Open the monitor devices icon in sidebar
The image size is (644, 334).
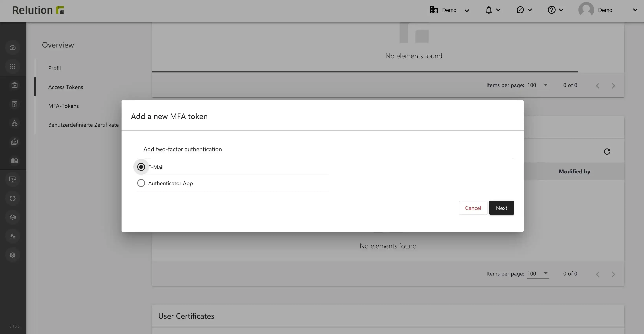[x=13, y=179]
